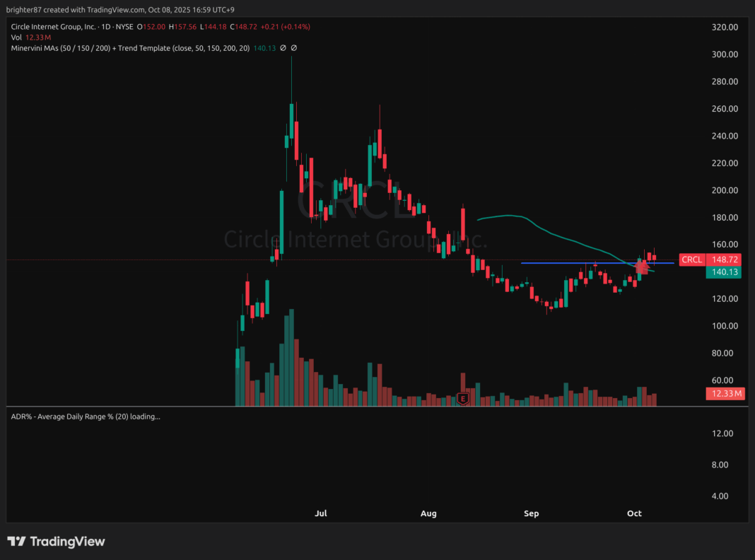This screenshot has width=755, height=560.
Task: Click the first ∅ symbol after 140.13
Action: pos(283,48)
